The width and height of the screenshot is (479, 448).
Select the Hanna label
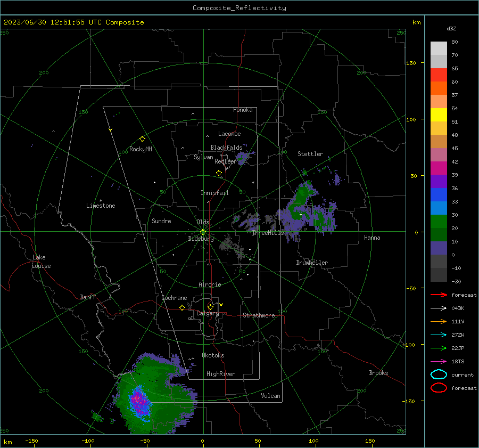(372, 238)
